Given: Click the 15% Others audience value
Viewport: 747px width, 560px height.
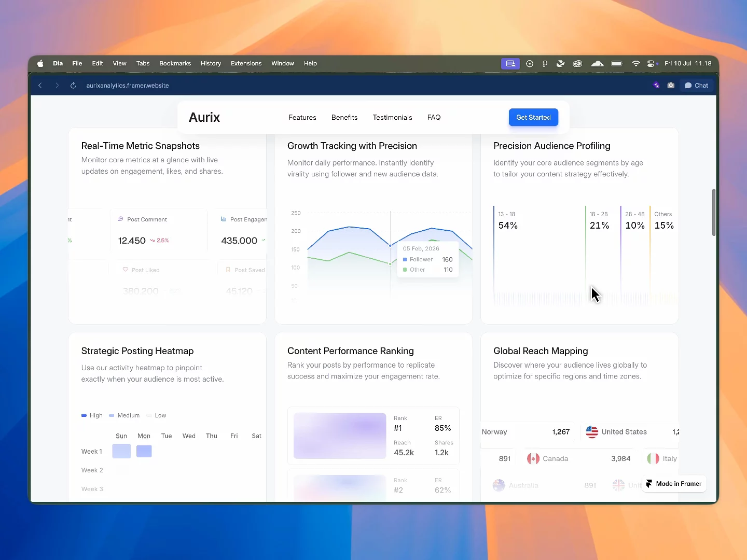Looking at the screenshot, I should (x=664, y=226).
